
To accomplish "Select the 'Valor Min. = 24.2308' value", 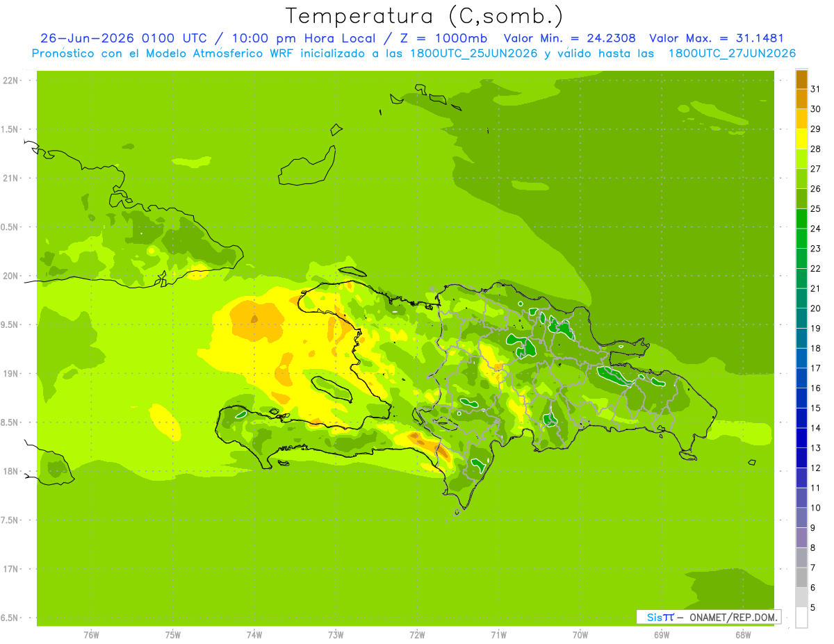I will [x=570, y=38].
